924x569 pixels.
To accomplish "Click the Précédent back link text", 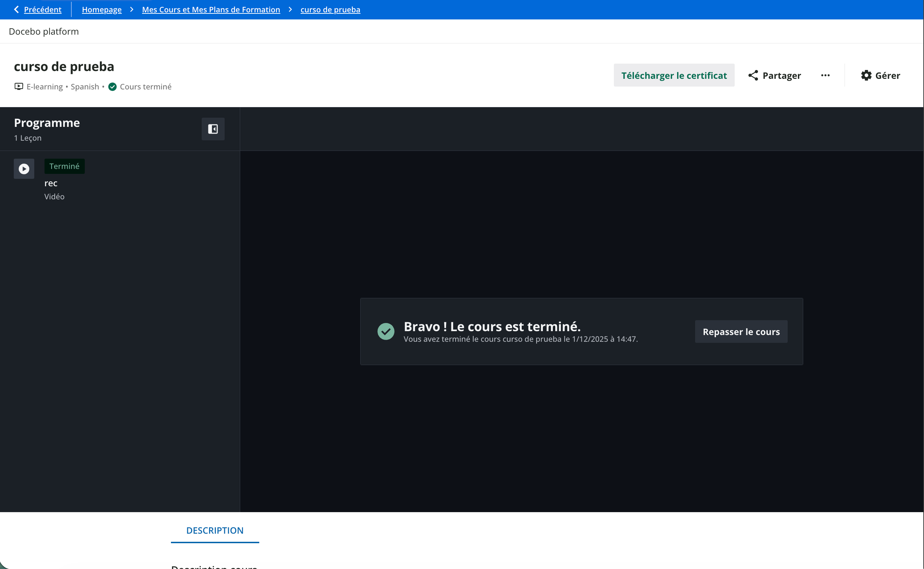I will [x=42, y=10].
